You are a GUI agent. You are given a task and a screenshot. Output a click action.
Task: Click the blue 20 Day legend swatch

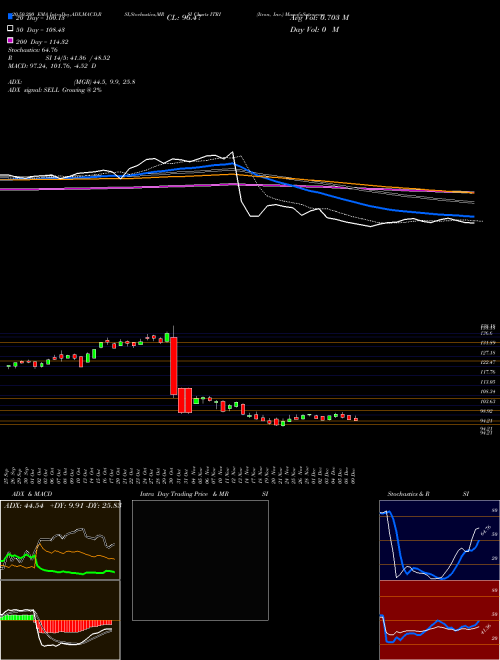[x=11, y=16]
